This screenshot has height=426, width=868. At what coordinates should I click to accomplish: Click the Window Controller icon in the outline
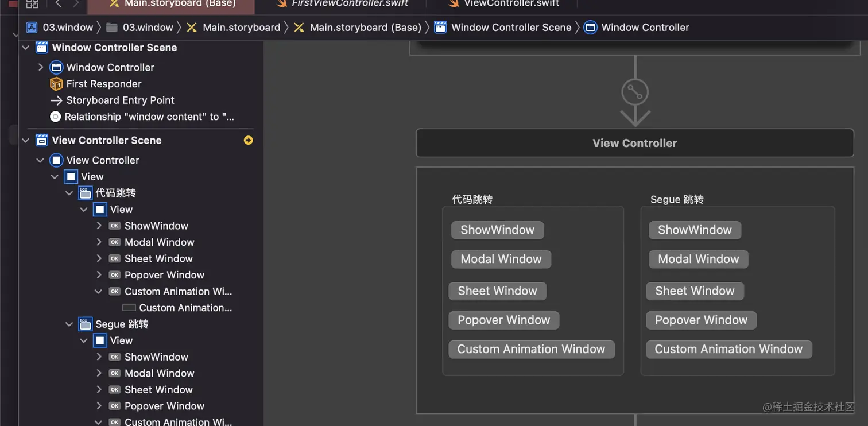tap(56, 68)
